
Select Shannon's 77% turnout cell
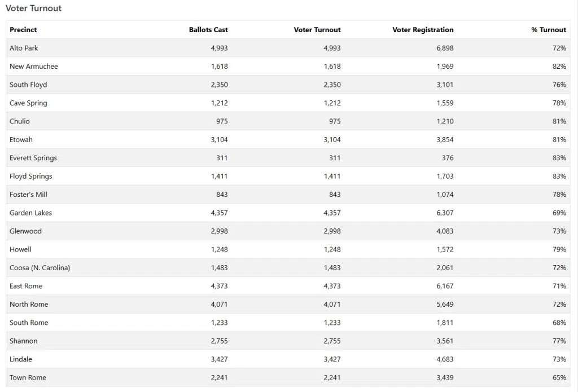click(x=559, y=341)
